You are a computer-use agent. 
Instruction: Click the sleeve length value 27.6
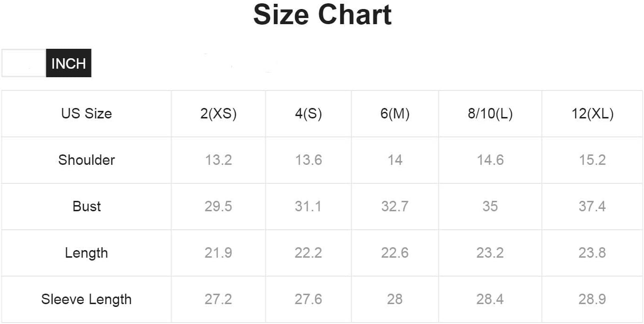(x=308, y=299)
